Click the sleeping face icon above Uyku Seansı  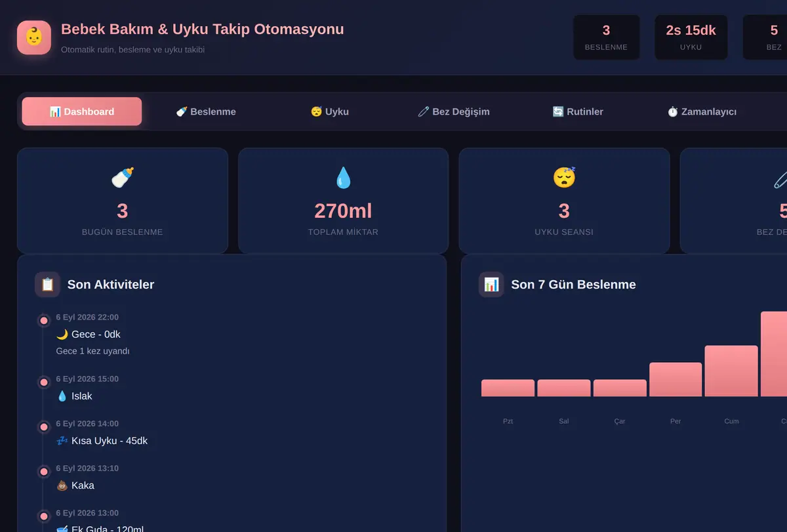click(564, 178)
